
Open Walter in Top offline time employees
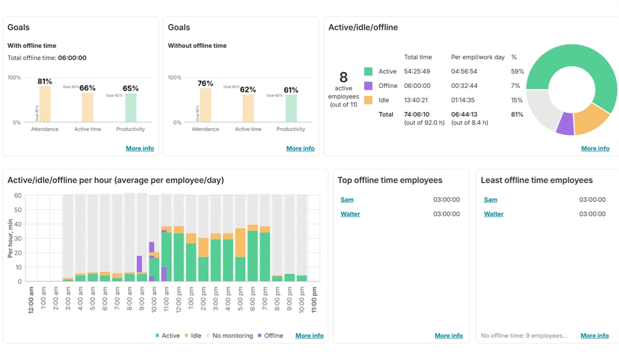(350, 214)
